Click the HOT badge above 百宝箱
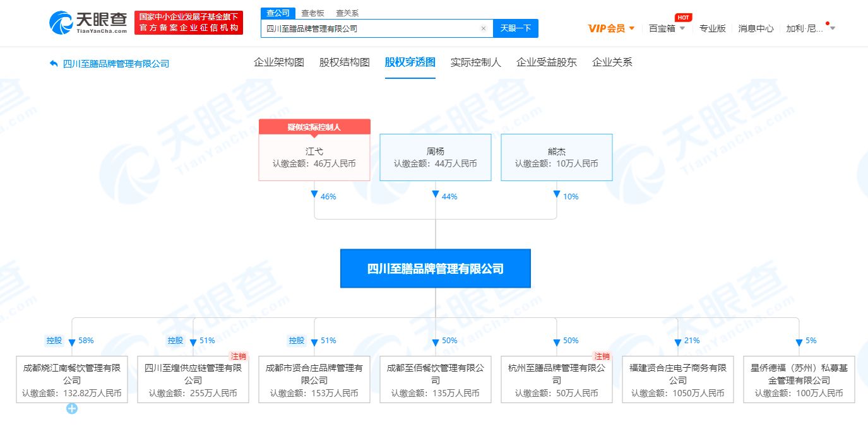The image size is (868, 429). [x=683, y=18]
